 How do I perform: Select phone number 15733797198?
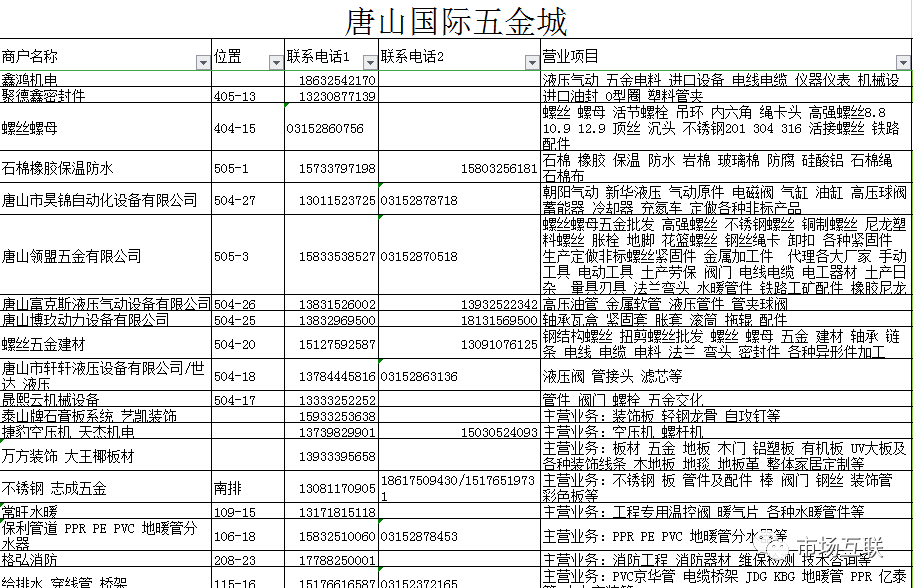pyautogui.click(x=331, y=168)
